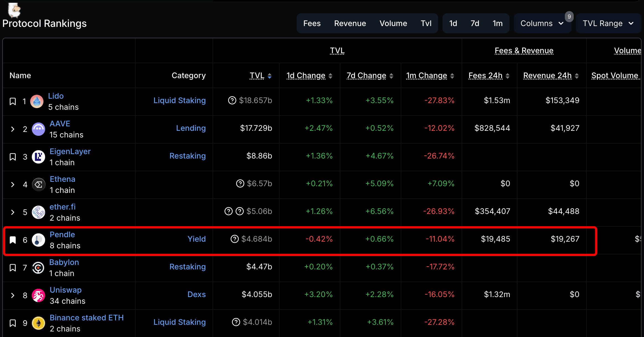Open the Dexs category link
This screenshot has height=337, width=644.
coord(197,294)
